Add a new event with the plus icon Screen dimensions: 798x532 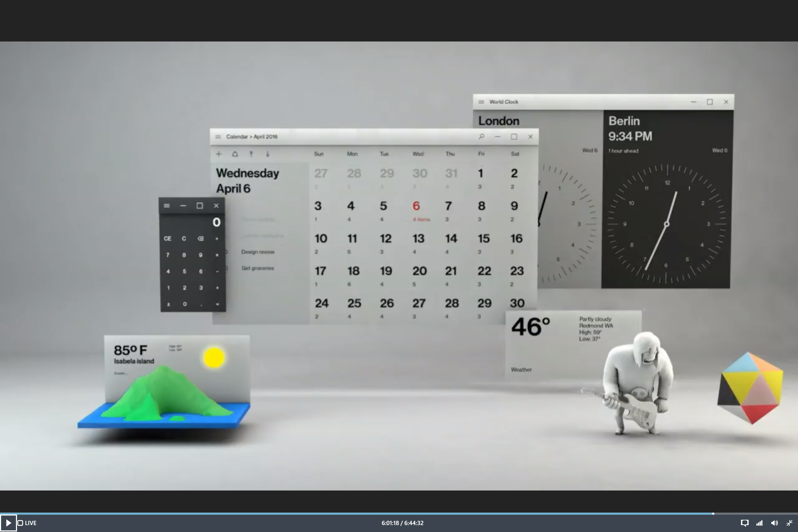(218, 154)
